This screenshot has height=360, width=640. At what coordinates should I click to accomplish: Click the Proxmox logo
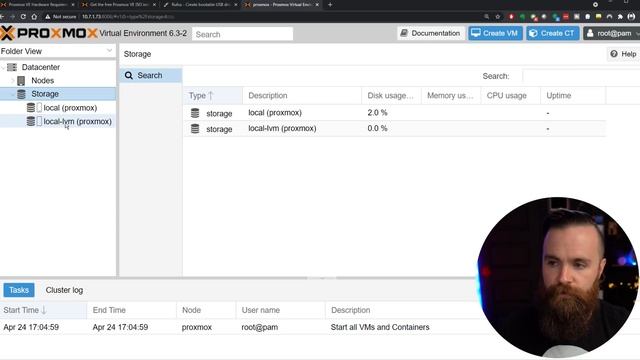coord(49,33)
